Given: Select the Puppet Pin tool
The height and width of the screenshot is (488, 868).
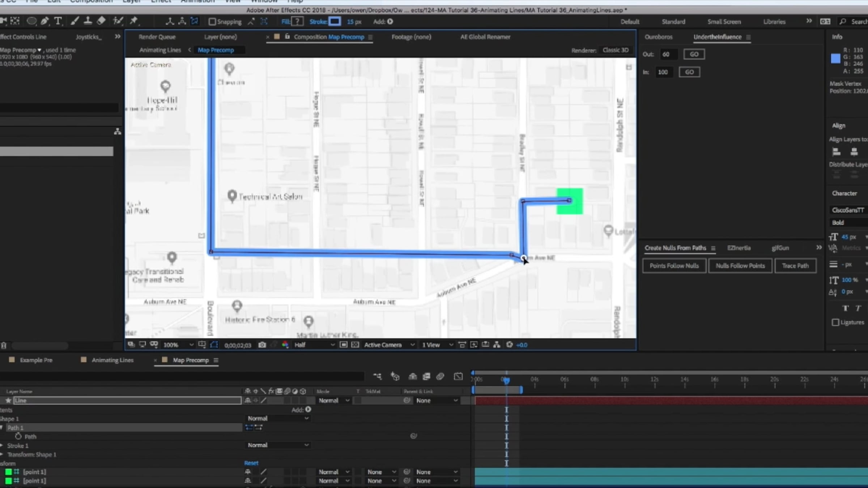Looking at the screenshot, I should 134,21.
